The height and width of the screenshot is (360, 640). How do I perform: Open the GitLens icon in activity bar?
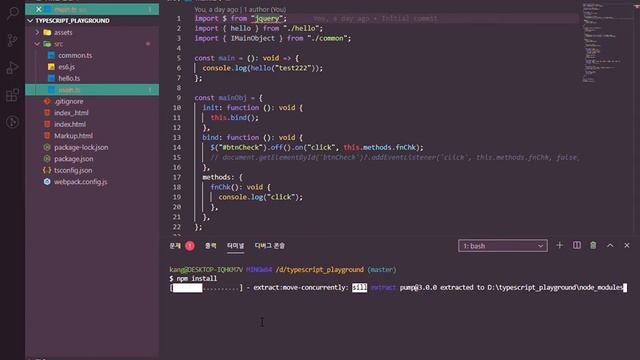[x=13, y=122]
